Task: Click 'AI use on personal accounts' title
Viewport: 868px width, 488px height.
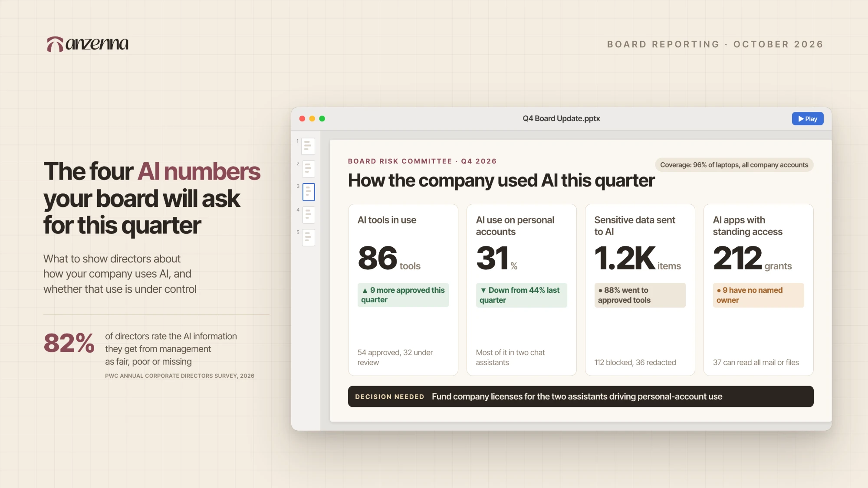Action: tap(515, 226)
